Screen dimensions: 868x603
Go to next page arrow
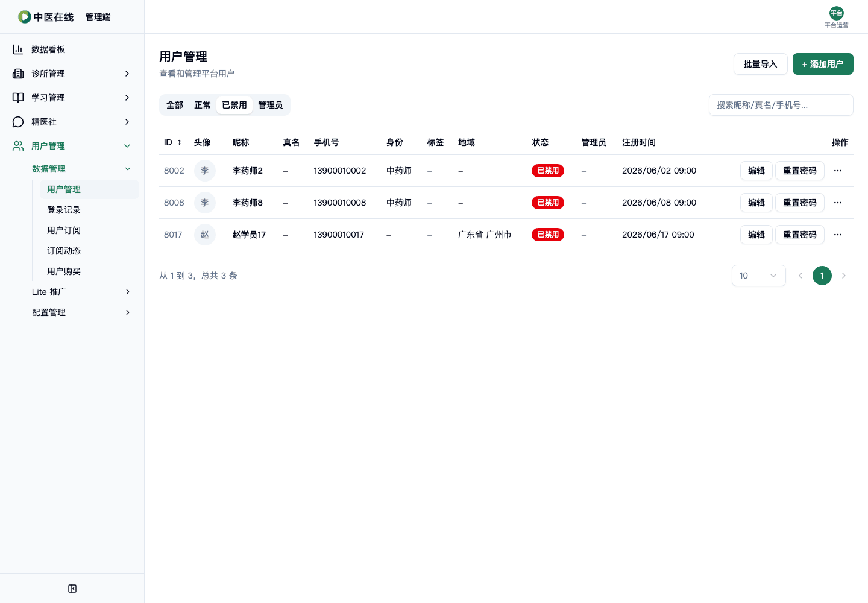click(844, 276)
